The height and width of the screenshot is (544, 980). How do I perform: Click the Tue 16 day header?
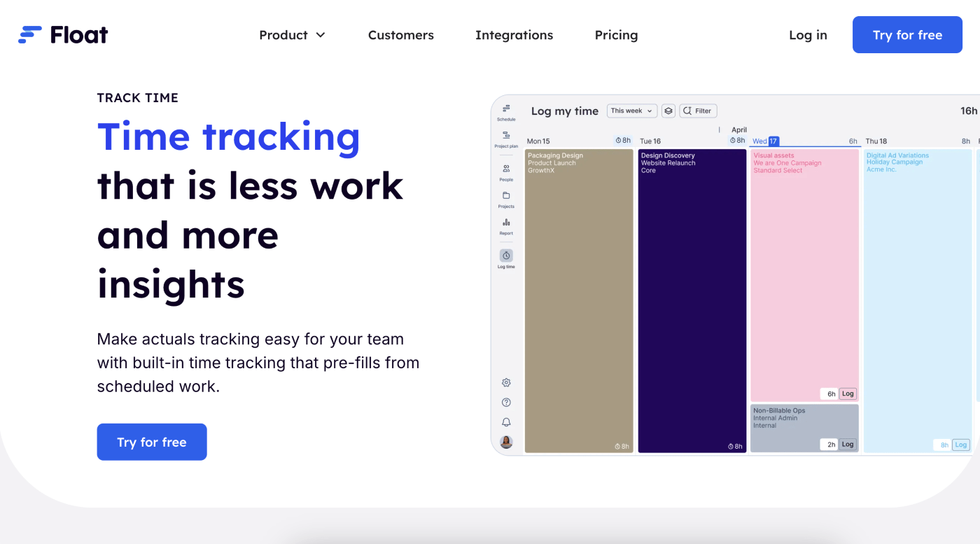(x=650, y=141)
